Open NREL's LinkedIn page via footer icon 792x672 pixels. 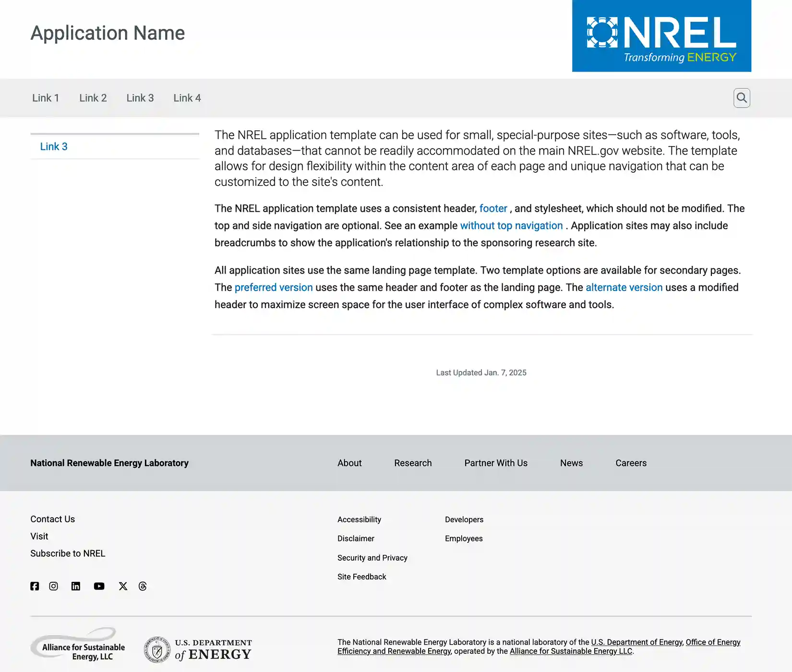click(x=75, y=586)
